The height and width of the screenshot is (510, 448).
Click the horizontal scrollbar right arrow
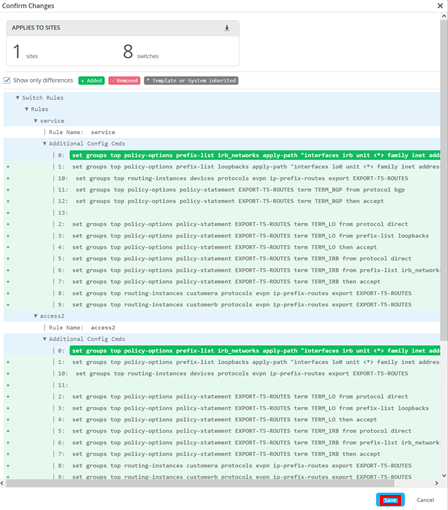tap(437, 483)
